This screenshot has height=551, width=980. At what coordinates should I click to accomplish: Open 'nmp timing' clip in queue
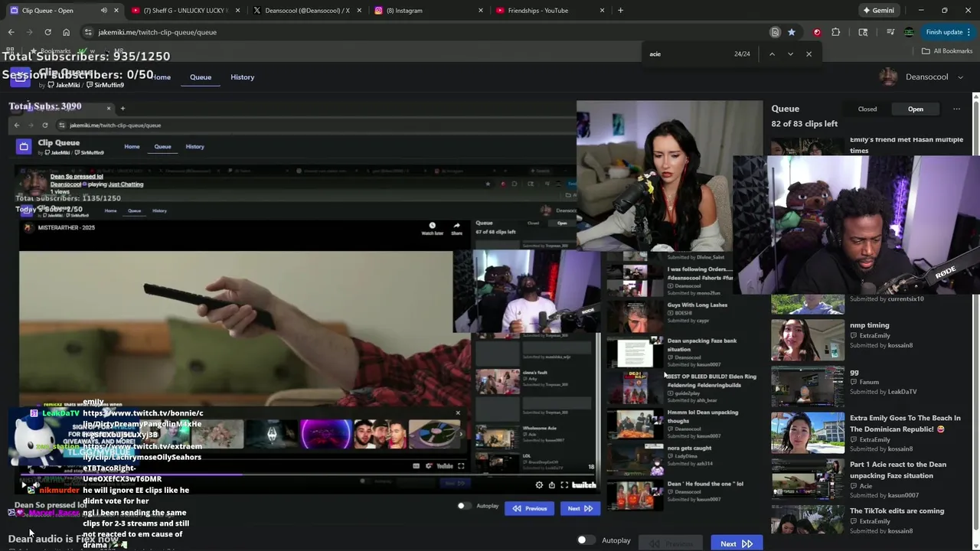tap(869, 324)
